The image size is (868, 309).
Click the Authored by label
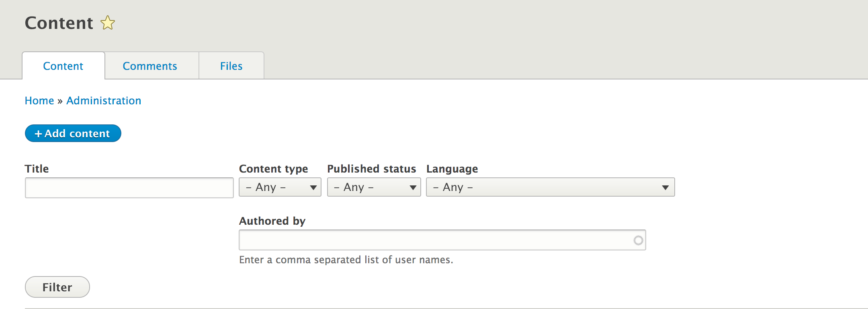tap(272, 221)
